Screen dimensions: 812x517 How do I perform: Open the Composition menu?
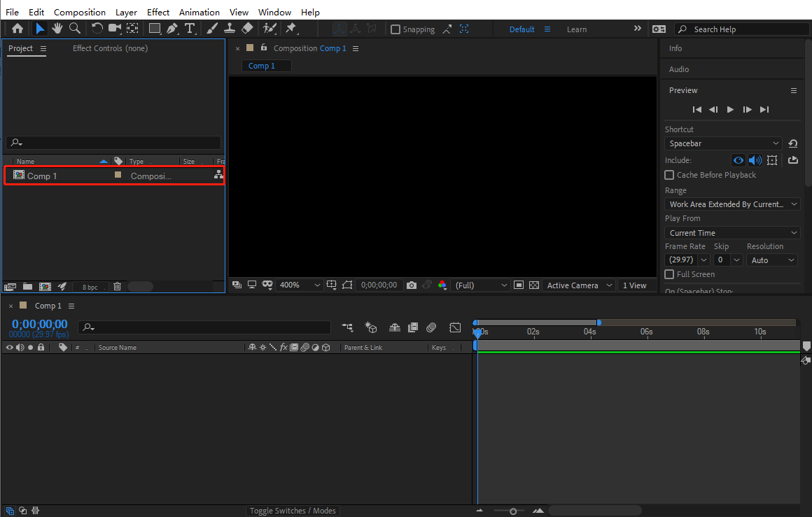(x=80, y=12)
